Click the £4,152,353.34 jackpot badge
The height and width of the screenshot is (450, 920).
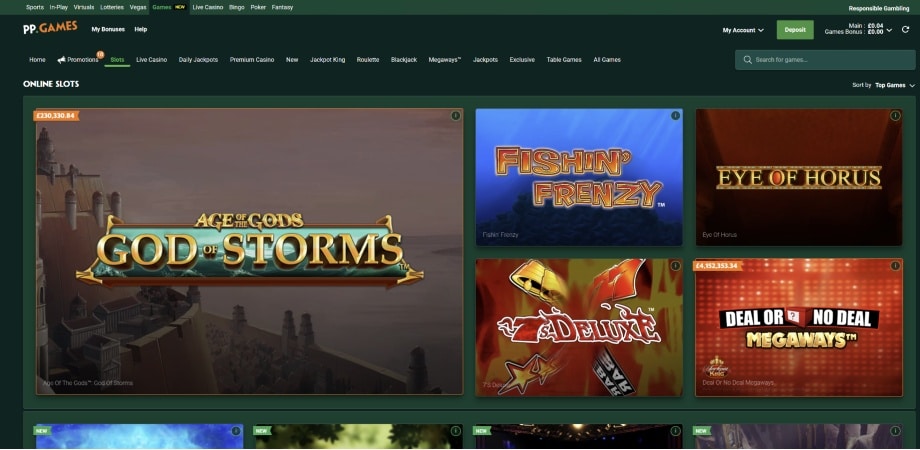719,266
